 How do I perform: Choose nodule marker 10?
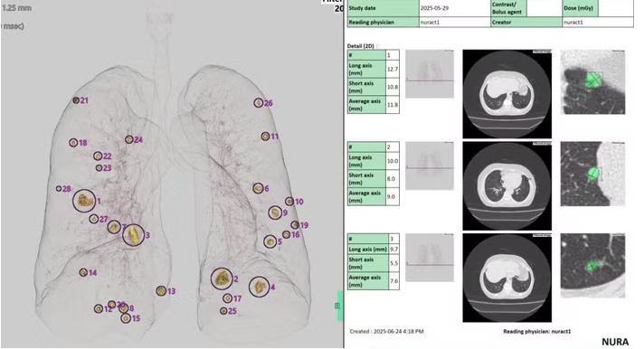click(x=289, y=202)
